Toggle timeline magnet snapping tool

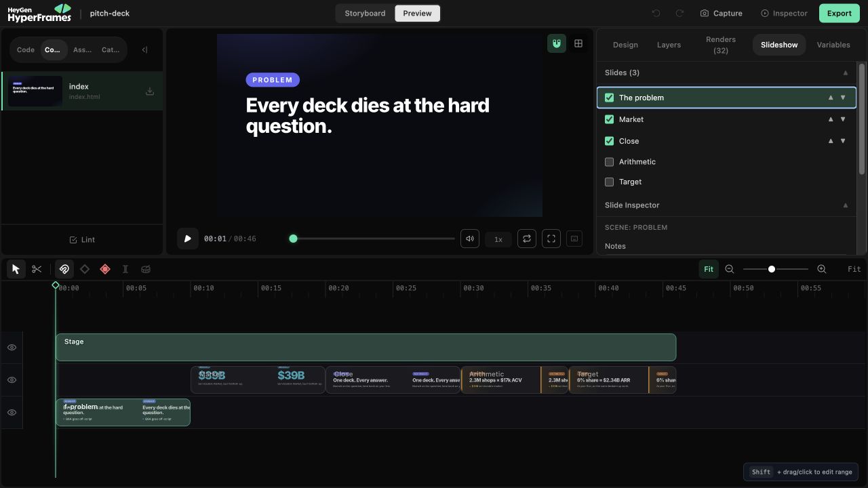tap(64, 269)
